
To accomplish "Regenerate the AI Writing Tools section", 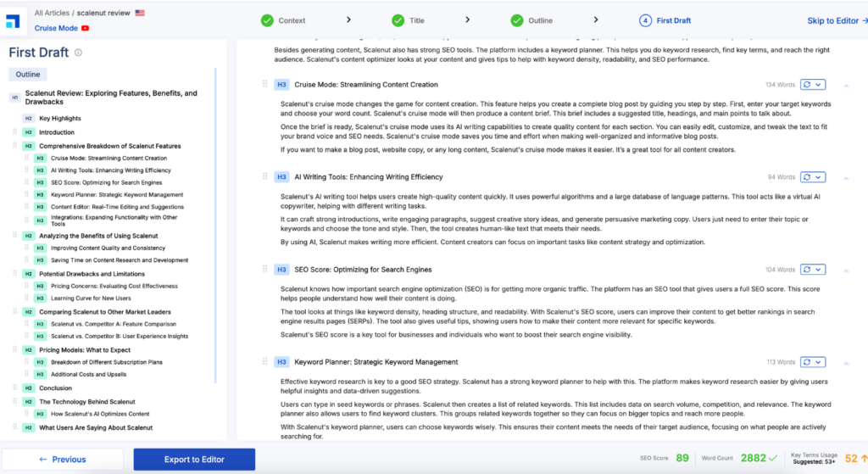I will click(807, 177).
